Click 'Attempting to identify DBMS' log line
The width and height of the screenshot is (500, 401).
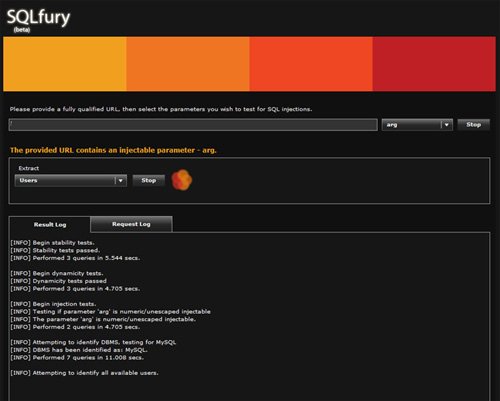[x=93, y=342]
